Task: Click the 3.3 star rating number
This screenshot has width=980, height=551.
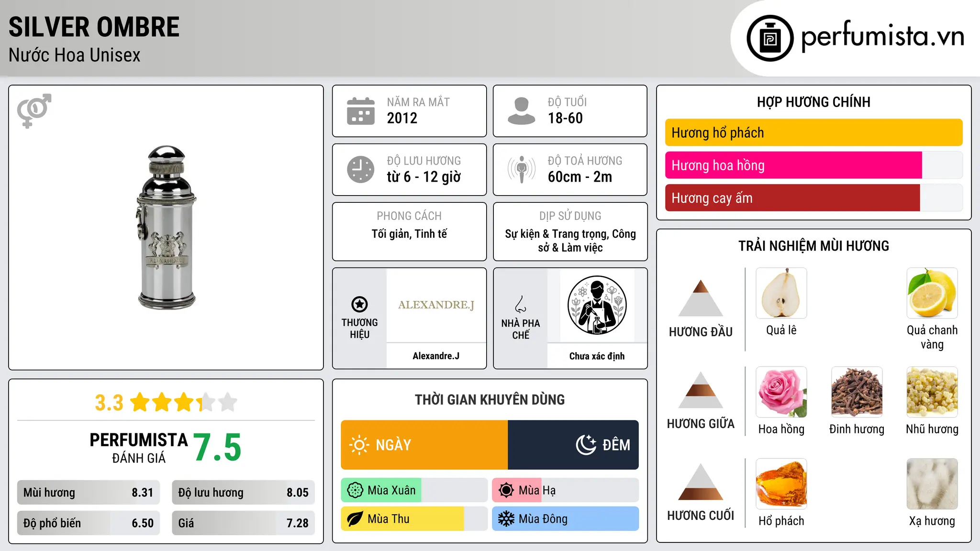Action: coord(109,403)
